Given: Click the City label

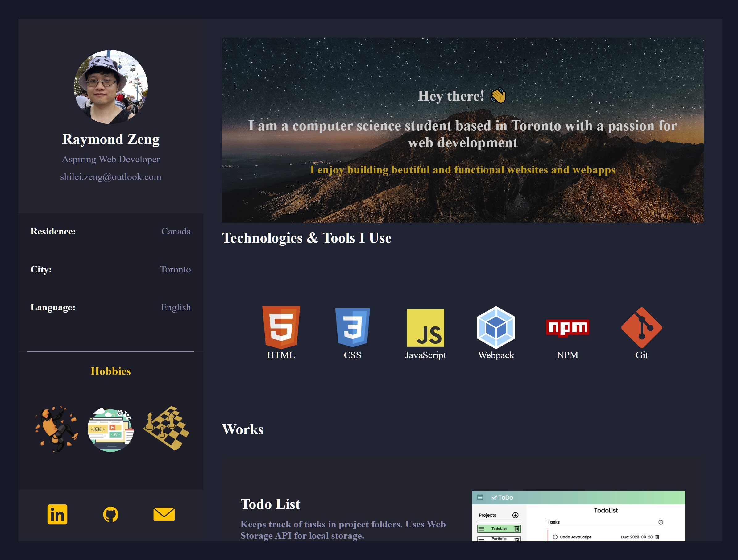Looking at the screenshot, I should tap(41, 269).
